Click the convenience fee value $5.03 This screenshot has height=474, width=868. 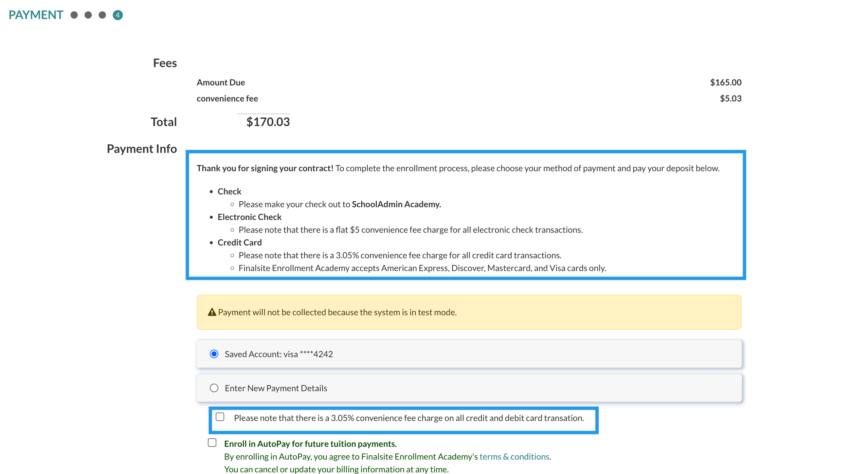[731, 99]
